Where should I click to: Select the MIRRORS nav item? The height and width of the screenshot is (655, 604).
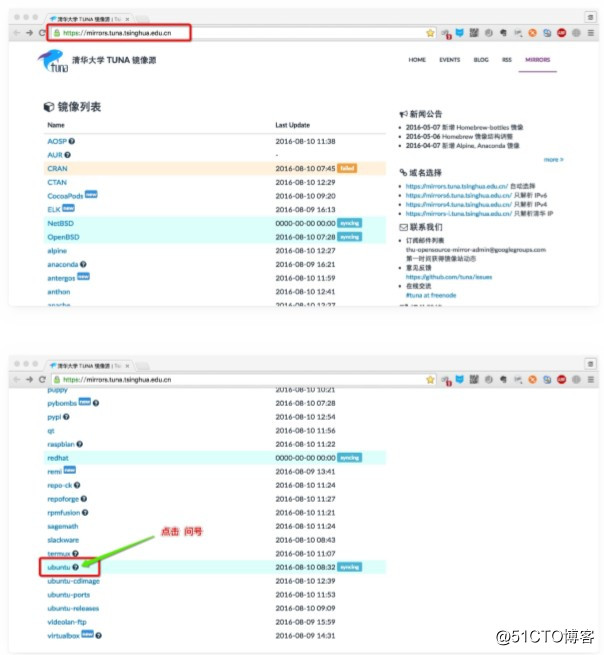click(538, 60)
